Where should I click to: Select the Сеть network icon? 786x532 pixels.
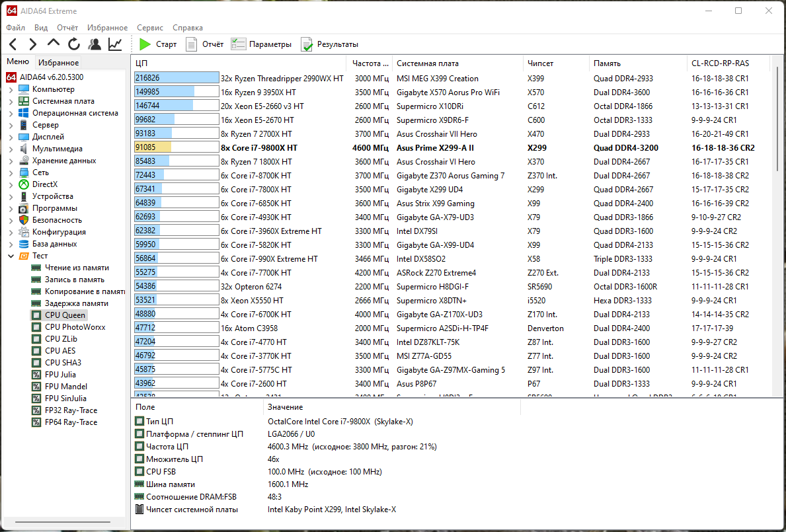[x=24, y=172]
